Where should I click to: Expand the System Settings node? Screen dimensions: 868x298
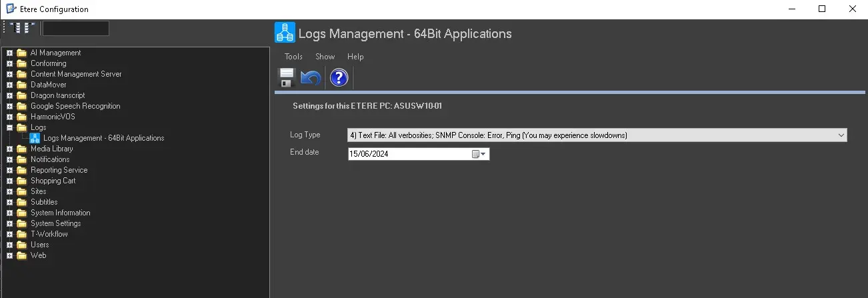[x=10, y=223]
